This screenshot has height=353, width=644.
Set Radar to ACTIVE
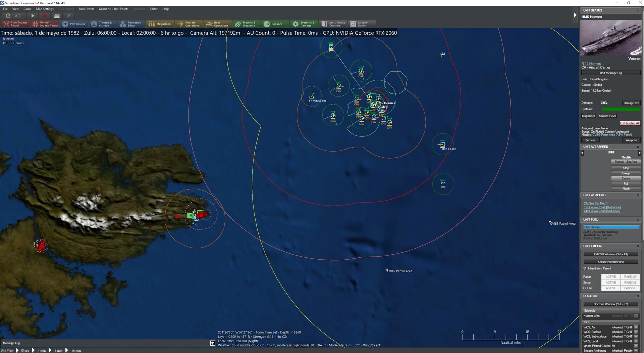610,276
